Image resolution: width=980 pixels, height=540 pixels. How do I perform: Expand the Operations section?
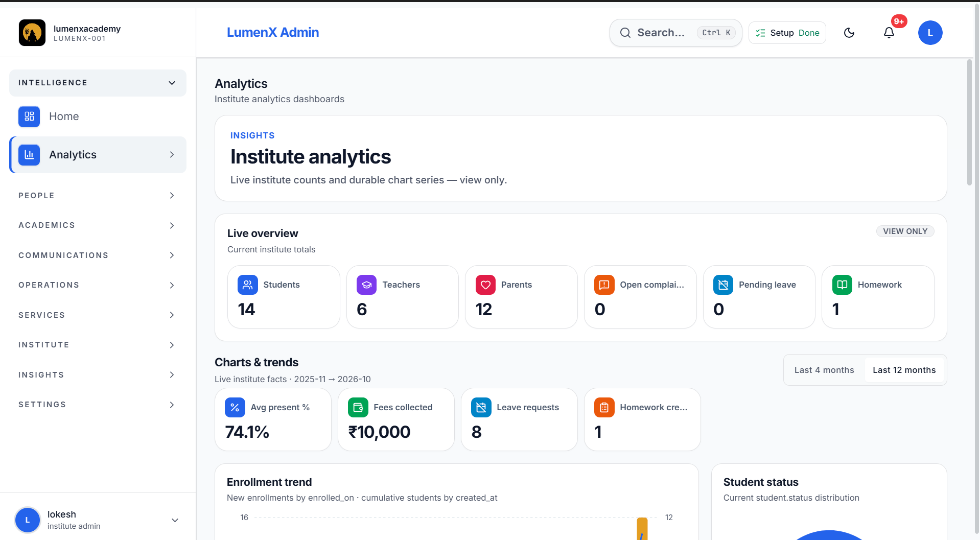coord(98,285)
